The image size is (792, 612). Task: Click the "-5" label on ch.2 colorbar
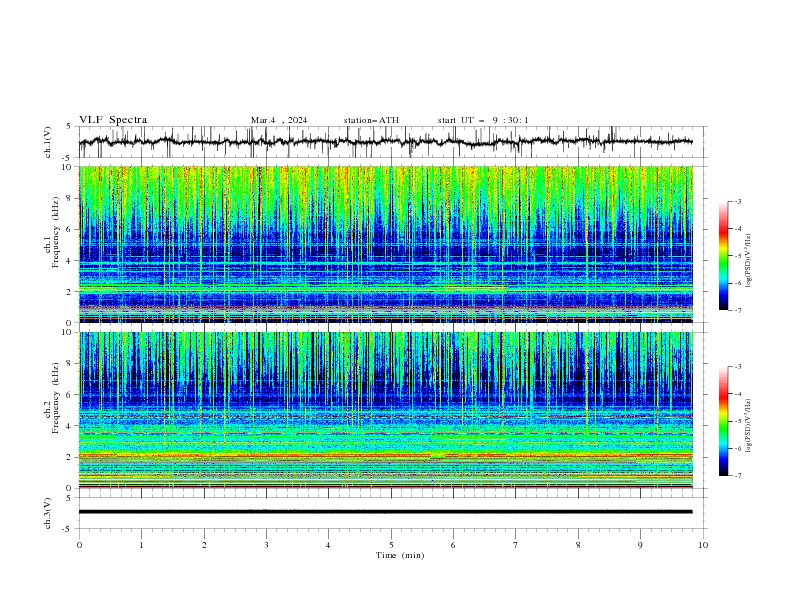point(738,421)
